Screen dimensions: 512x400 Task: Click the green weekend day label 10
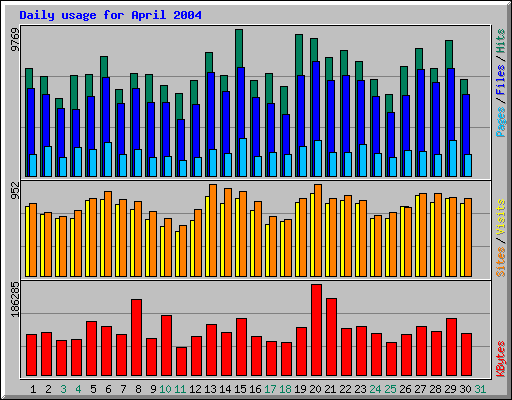165,389
